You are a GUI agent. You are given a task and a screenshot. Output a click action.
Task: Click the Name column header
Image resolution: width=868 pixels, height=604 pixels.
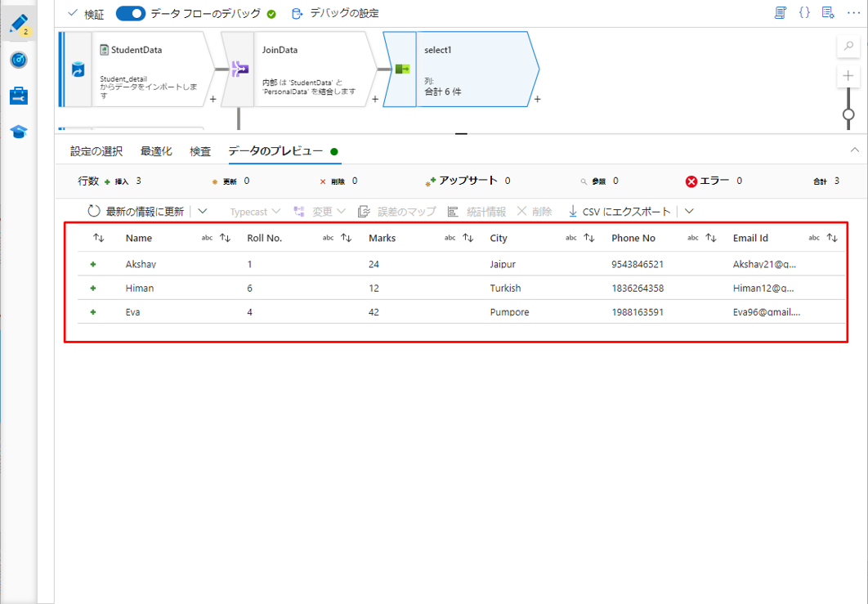tap(139, 238)
